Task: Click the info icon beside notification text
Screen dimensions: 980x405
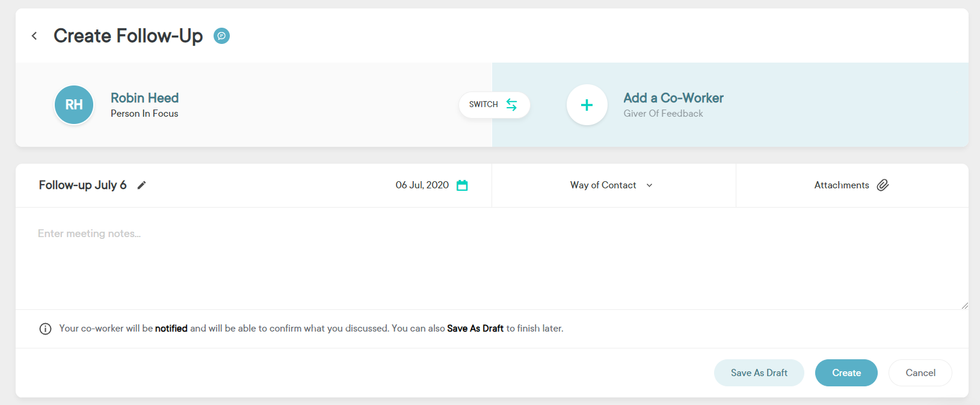Action: [45, 329]
